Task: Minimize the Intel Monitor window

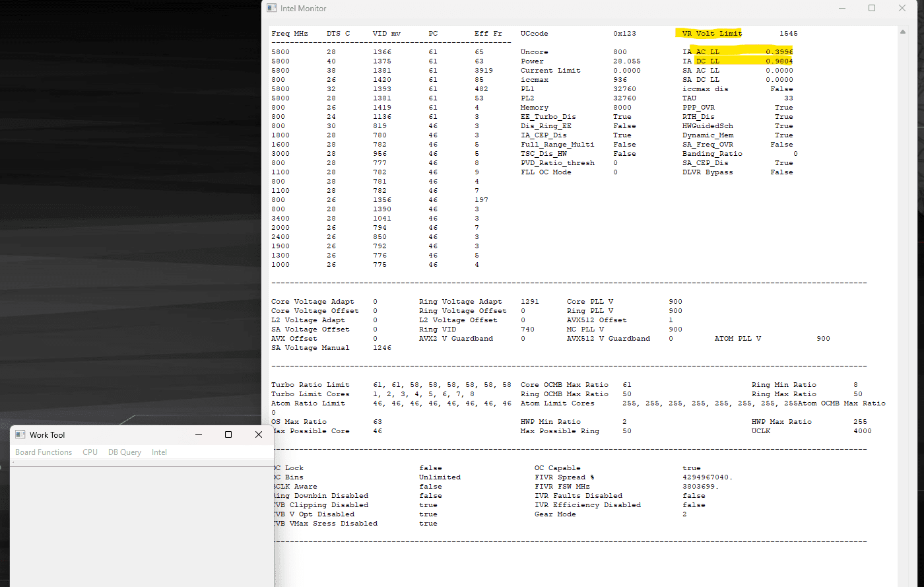Action: click(x=841, y=9)
